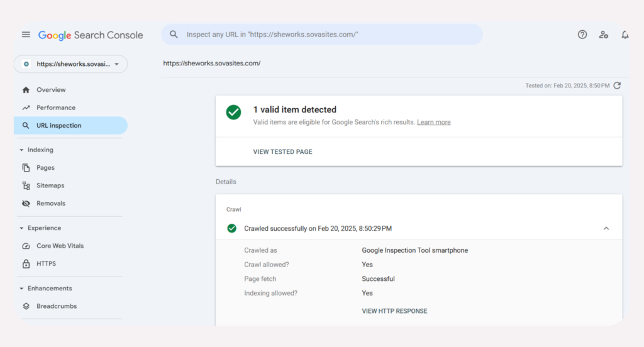The image size is (644, 347).
Task: Click the Google Search Console logo
Action: 91,35
